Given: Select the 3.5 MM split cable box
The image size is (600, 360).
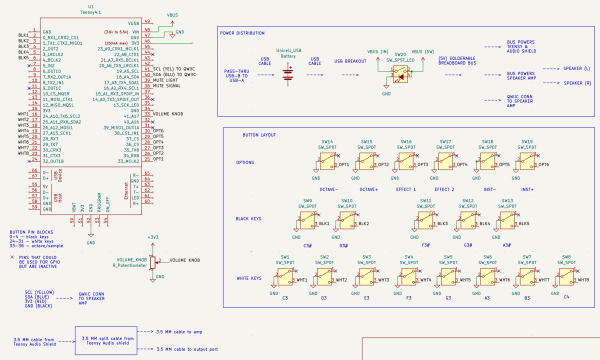Looking at the screenshot, I should pyautogui.click(x=106, y=340).
